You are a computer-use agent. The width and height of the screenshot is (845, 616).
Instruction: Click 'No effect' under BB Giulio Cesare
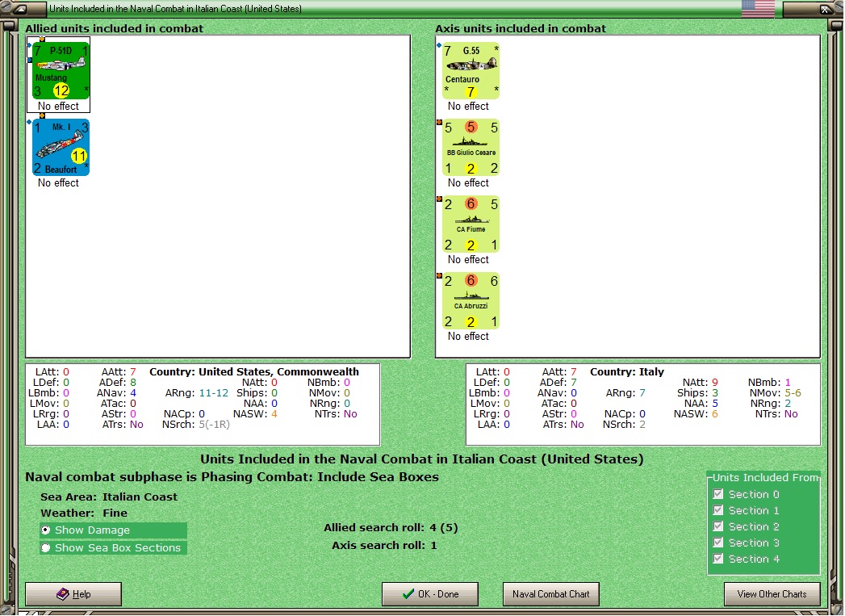[x=468, y=182]
